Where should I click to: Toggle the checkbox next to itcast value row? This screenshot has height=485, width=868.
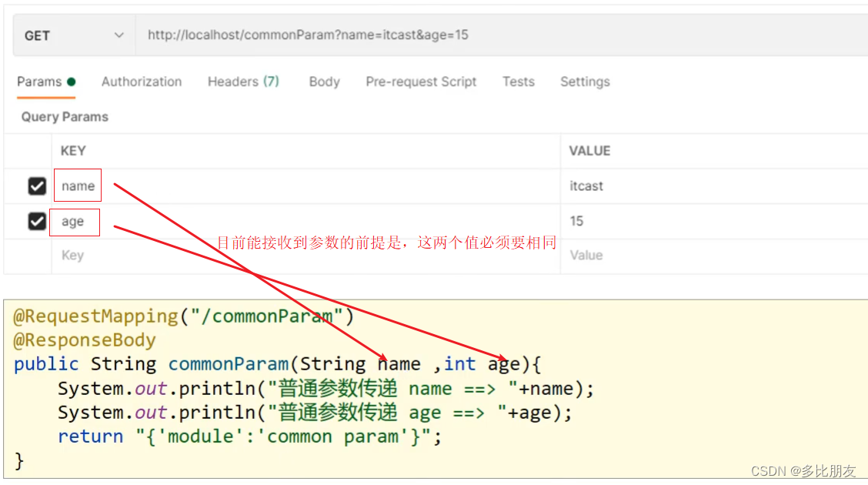coord(37,186)
